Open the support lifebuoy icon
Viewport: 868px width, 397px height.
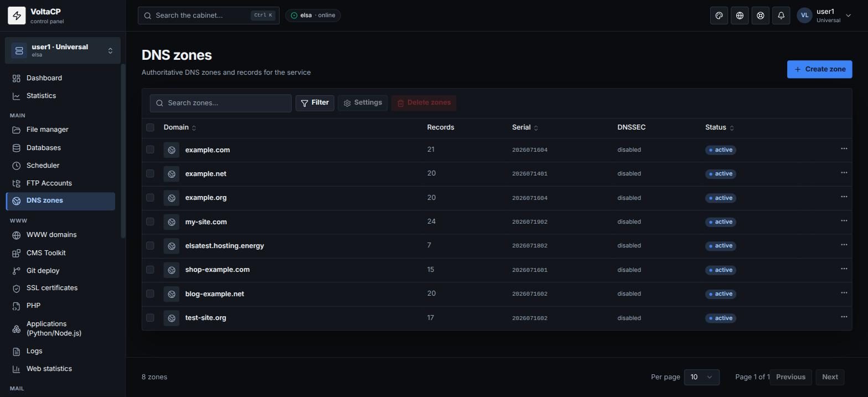[x=761, y=16]
